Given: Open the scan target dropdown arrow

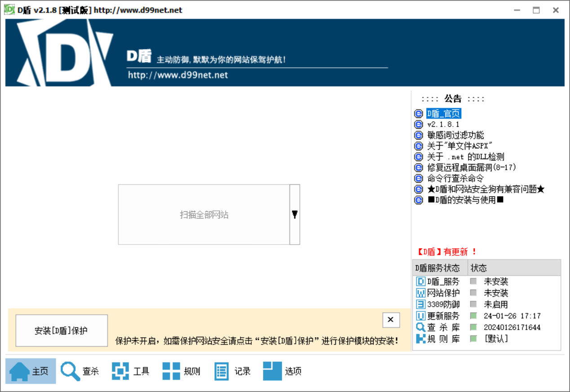Looking at the screenshot, I should (294, 214).
